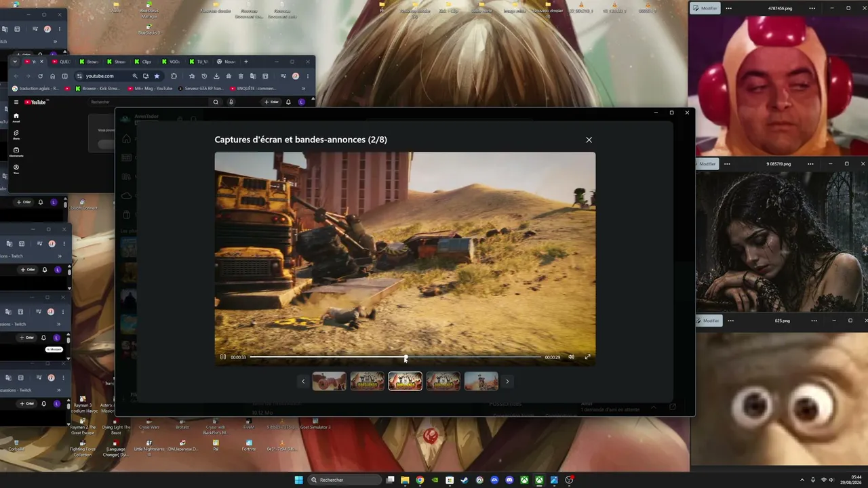Click Modifier in the 4787456.png window
This screenshot has height=488, width=868.
706,8
